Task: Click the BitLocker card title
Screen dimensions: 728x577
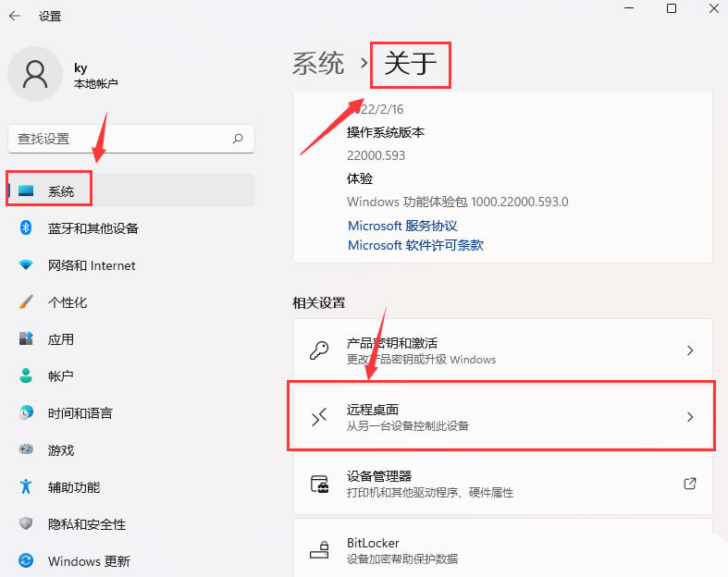Action: click(373, 543)
